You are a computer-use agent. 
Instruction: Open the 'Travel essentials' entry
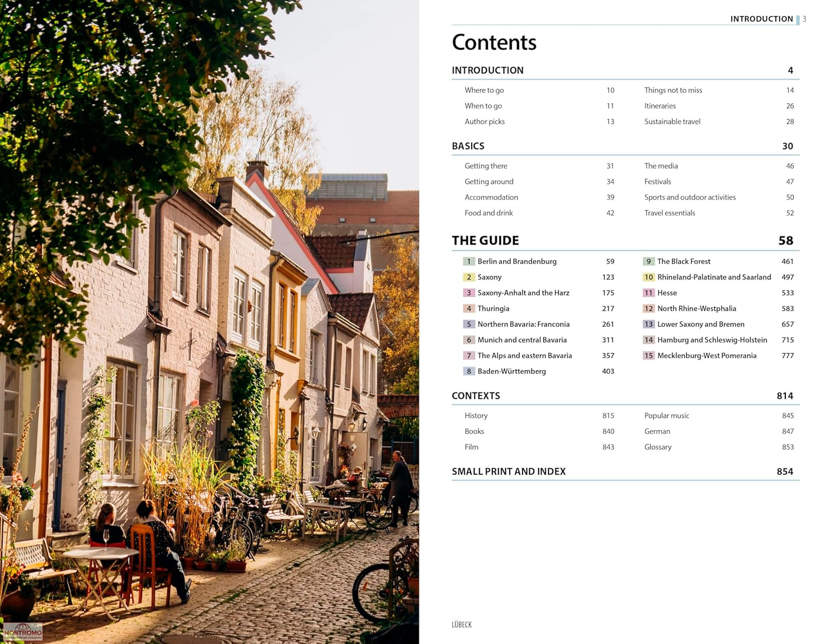tap(670, 213)
